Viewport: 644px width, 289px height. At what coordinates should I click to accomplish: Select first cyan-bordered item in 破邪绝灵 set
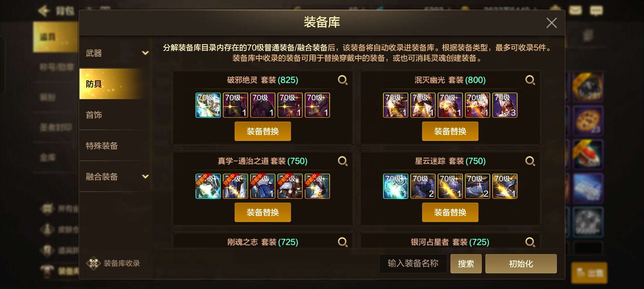(x=208, y=105)
